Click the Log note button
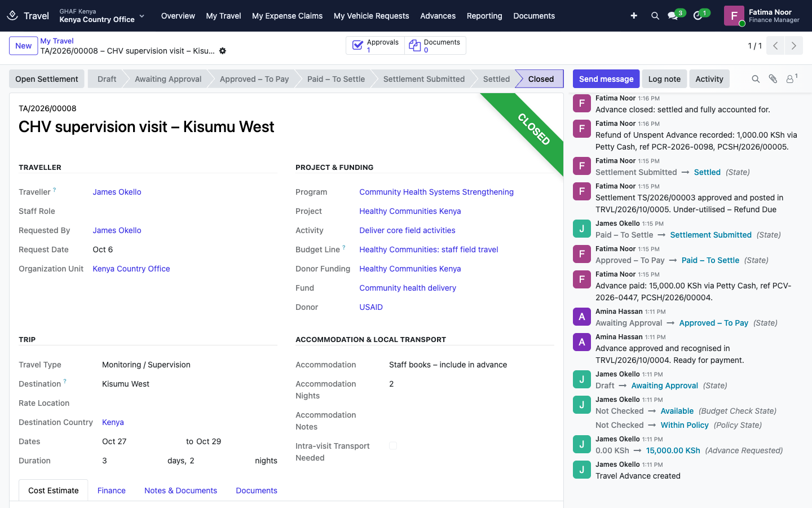Viewport: 812px width, 508px height. (664, 79)
